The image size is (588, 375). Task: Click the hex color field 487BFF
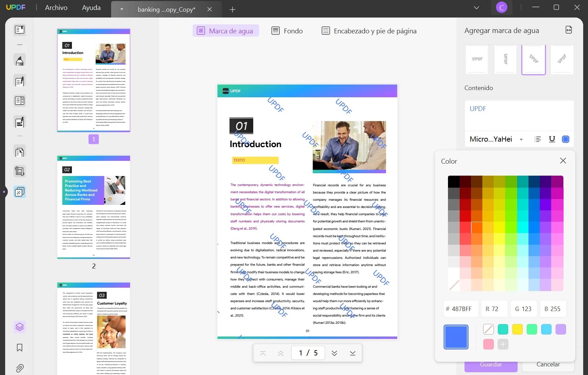(x=461, y=309)
